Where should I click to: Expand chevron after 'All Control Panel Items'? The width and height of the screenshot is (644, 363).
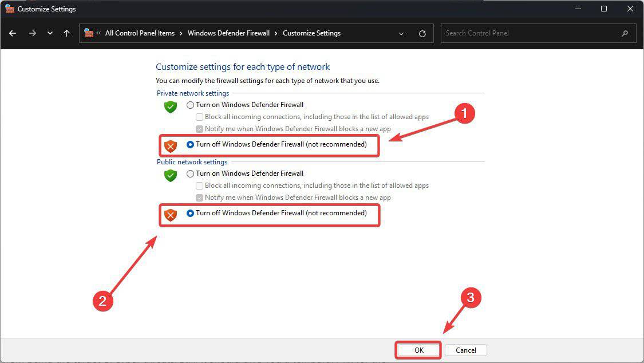pos(181,33)
